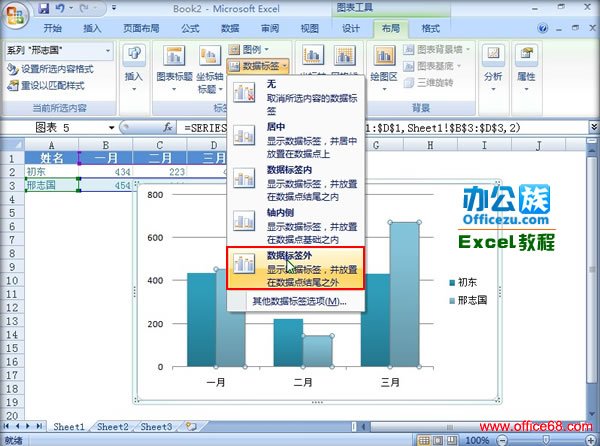Select column H header
The height and width of the screenshot is (446, 600).
click(430, 145)
